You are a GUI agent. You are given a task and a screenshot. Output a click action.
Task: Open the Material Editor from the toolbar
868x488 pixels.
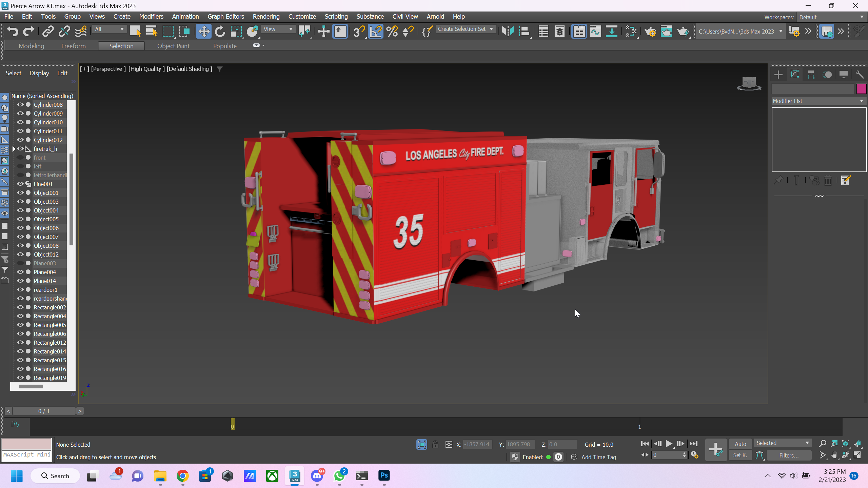631,32
